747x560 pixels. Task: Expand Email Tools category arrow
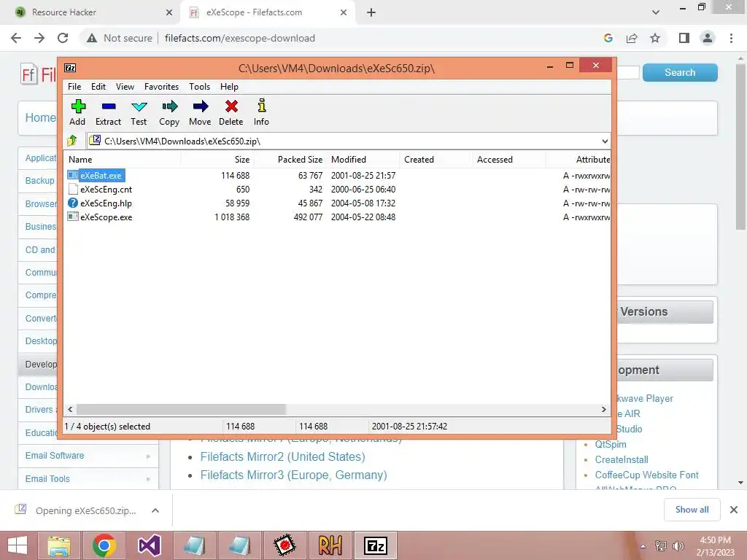click(x=148, y=479)
